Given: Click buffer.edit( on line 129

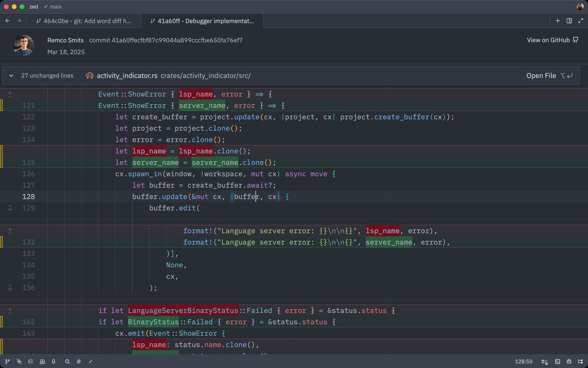Looking at the screenshot, I should tap(175, 208).
